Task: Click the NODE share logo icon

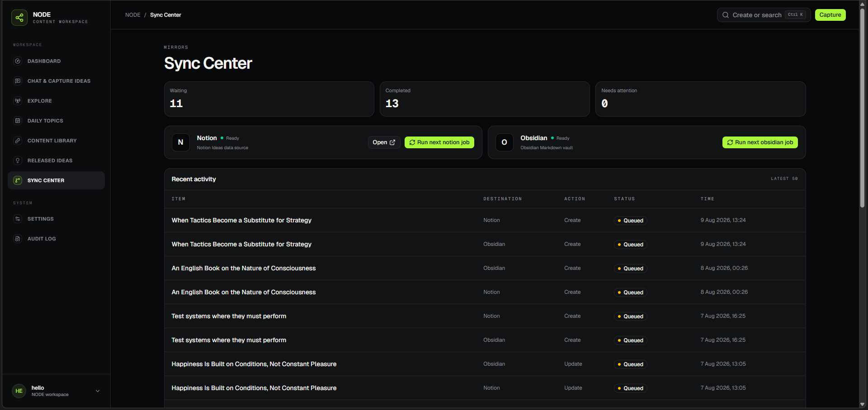Action: click(19, 18)
